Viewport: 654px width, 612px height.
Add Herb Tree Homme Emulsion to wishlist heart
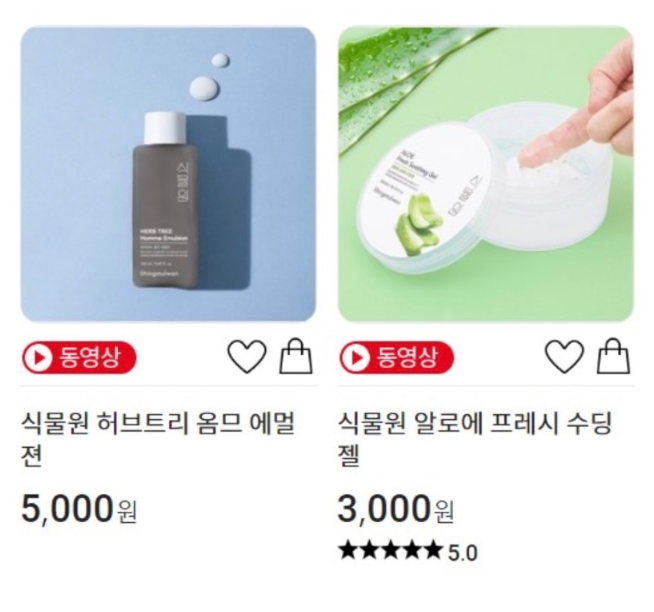click(247, 356)
